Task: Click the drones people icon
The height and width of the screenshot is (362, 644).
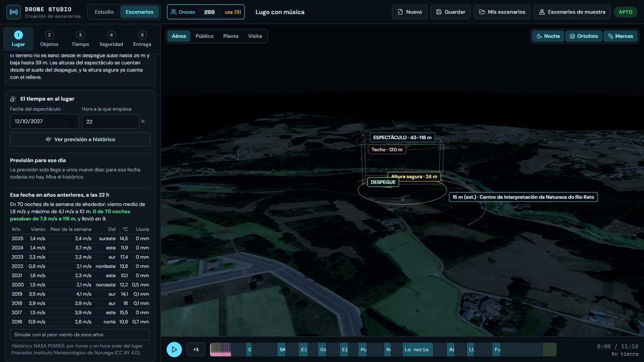Action: coord(174,12)
